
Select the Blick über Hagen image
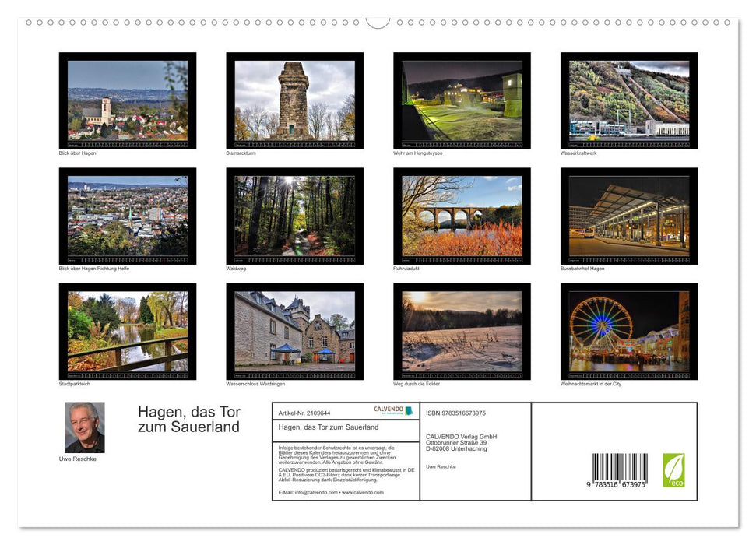coord(128,100)
